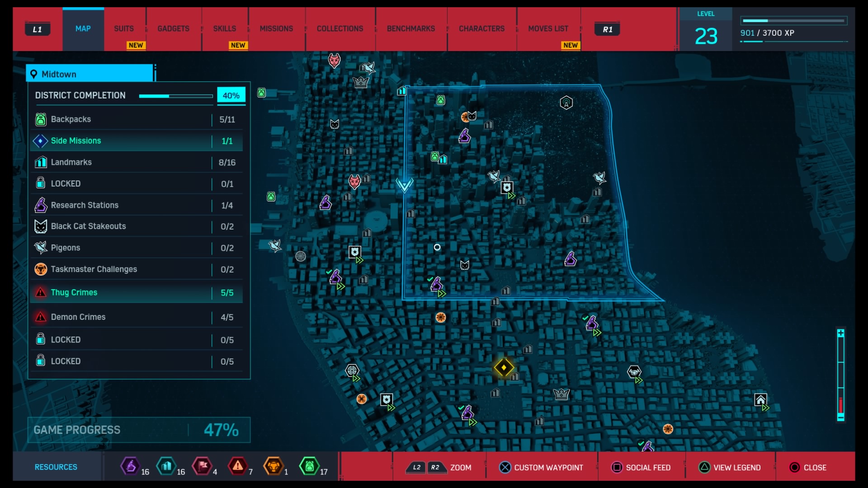
Task: Select the Avengers Tower hexagon marker
Action: tap(566, 103)
